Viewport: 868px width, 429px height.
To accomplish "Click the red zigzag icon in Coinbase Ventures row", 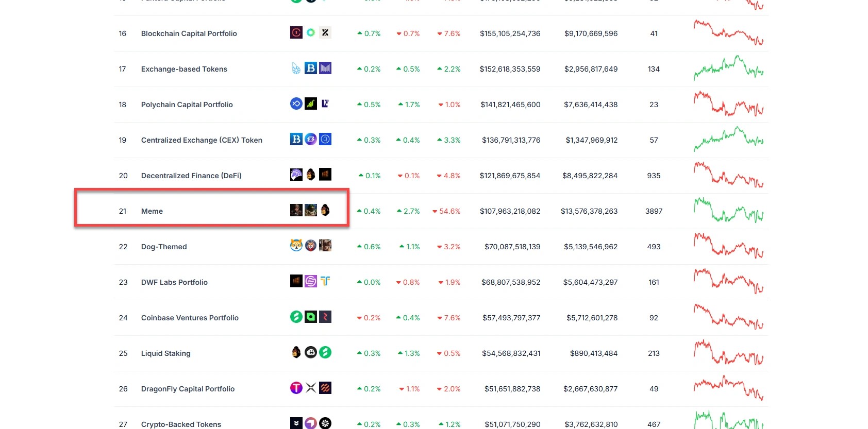I will (x=325, y=317).
